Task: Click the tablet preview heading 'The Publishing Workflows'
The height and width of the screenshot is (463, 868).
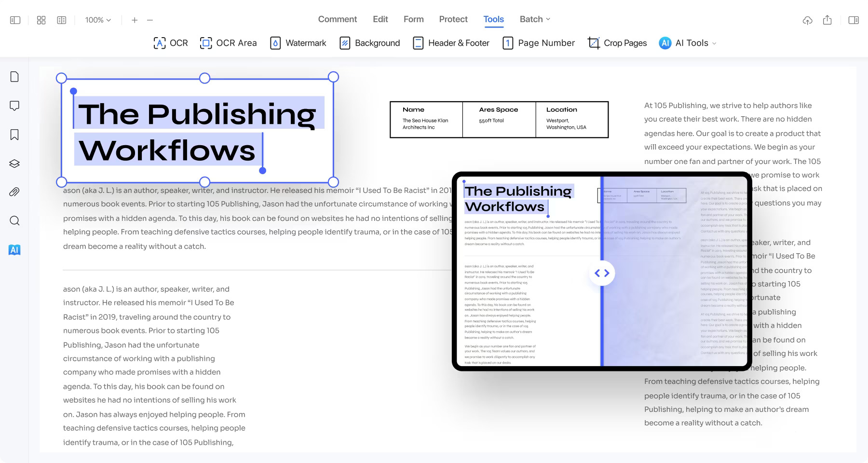Action: tap(518, 199)
